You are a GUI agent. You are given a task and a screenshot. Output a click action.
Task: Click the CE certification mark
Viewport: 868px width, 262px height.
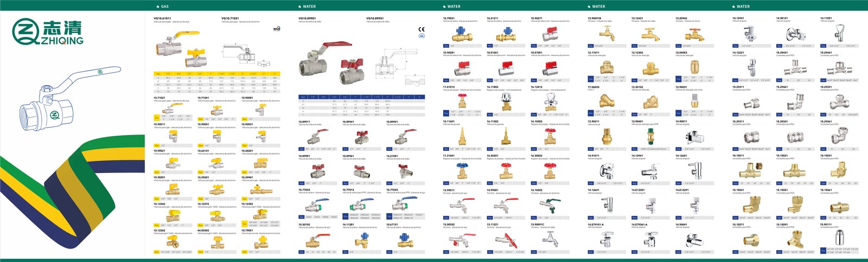[x=422, y=29]
